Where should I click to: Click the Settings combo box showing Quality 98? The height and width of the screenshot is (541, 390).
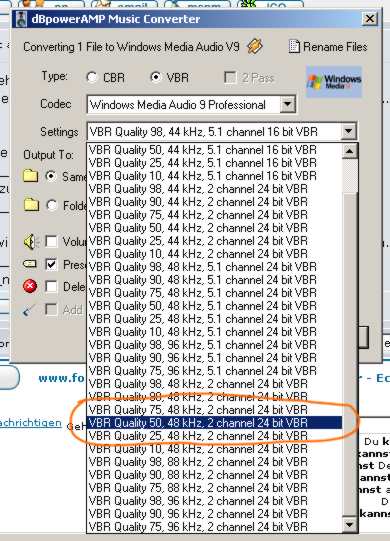222,131
